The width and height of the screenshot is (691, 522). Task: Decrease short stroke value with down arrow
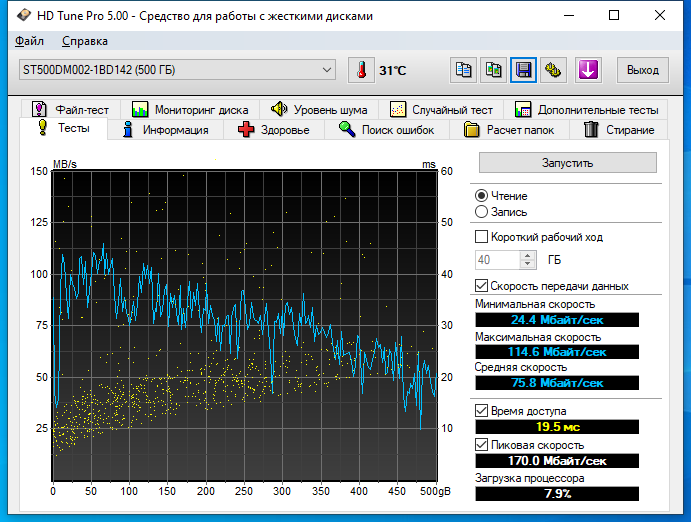(528, 264)
